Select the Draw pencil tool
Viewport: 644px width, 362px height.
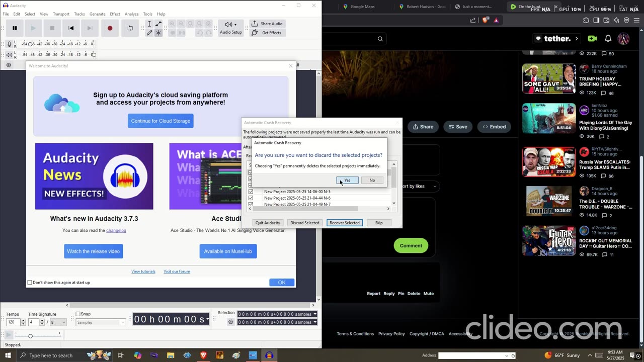pos(149,33)
